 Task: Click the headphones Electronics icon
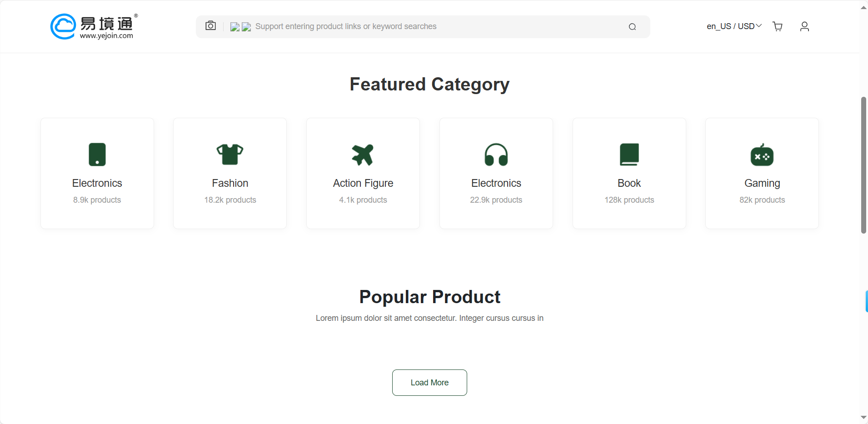click(496, 155)
